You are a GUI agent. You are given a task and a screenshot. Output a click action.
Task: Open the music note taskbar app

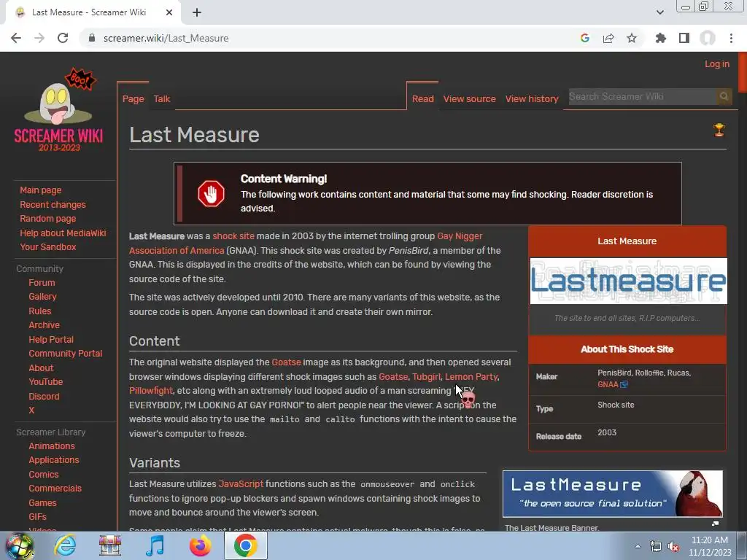coord(155,545)
